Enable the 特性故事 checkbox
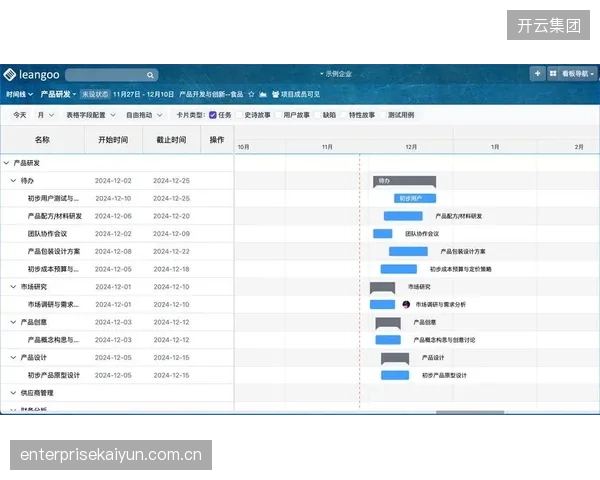Screen dimensions: 600x480 click(x=343, y=115)
